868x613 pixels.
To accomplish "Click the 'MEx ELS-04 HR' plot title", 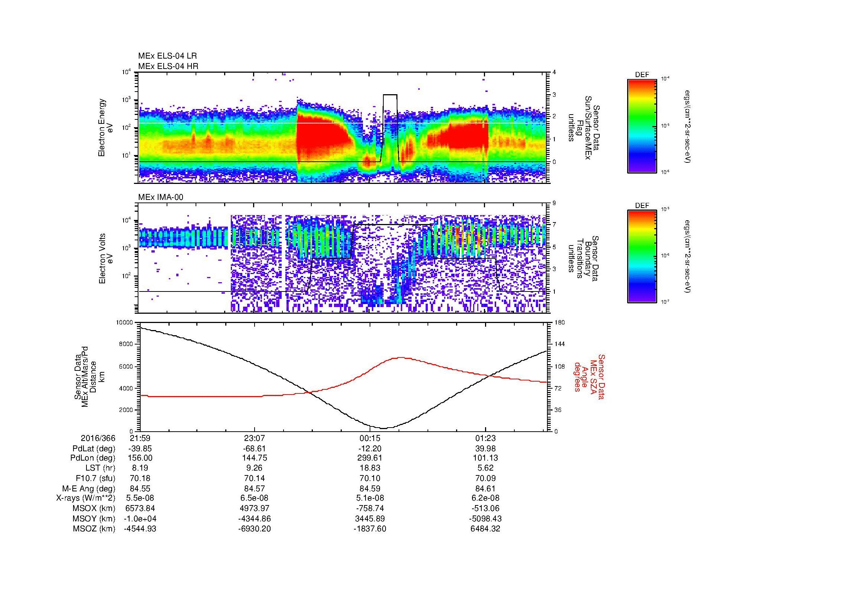I will [168, 66].
